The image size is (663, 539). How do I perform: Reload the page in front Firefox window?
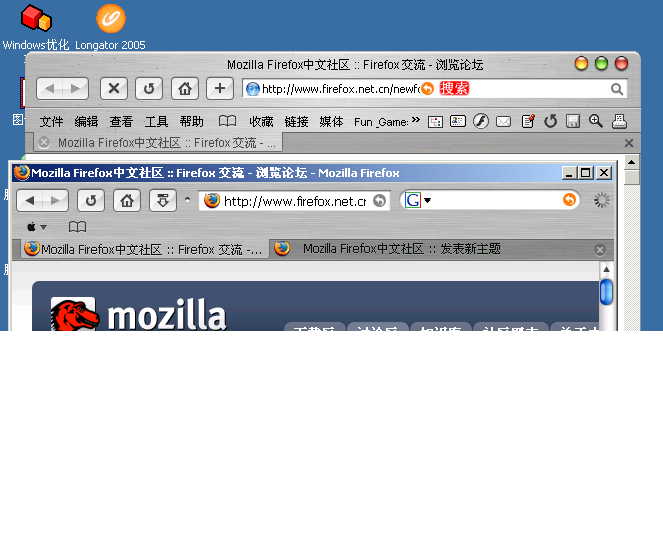[x=91, y=200]
